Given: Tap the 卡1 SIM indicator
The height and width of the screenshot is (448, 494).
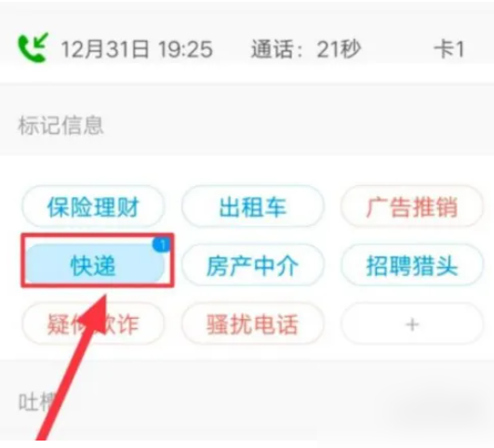Looking at the screenshot, I should tap(449, 49).
